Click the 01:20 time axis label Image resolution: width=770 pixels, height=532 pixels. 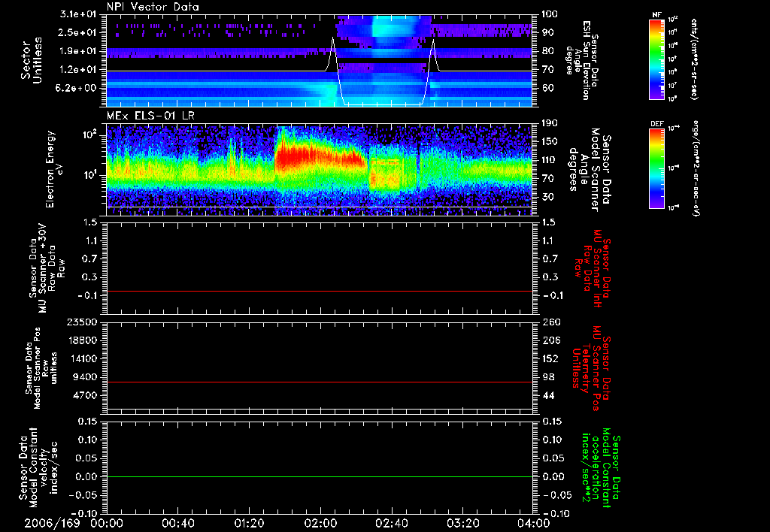(x=249, y=522)
